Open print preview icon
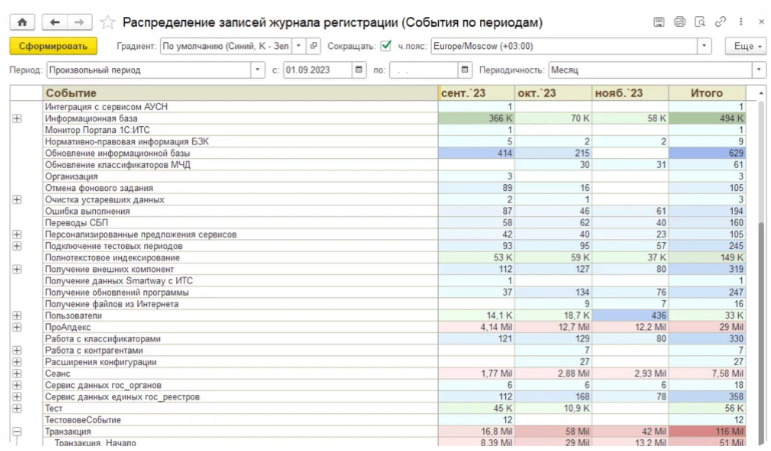The height and width of the screenshot is (451, 771). tap(700, 22)
